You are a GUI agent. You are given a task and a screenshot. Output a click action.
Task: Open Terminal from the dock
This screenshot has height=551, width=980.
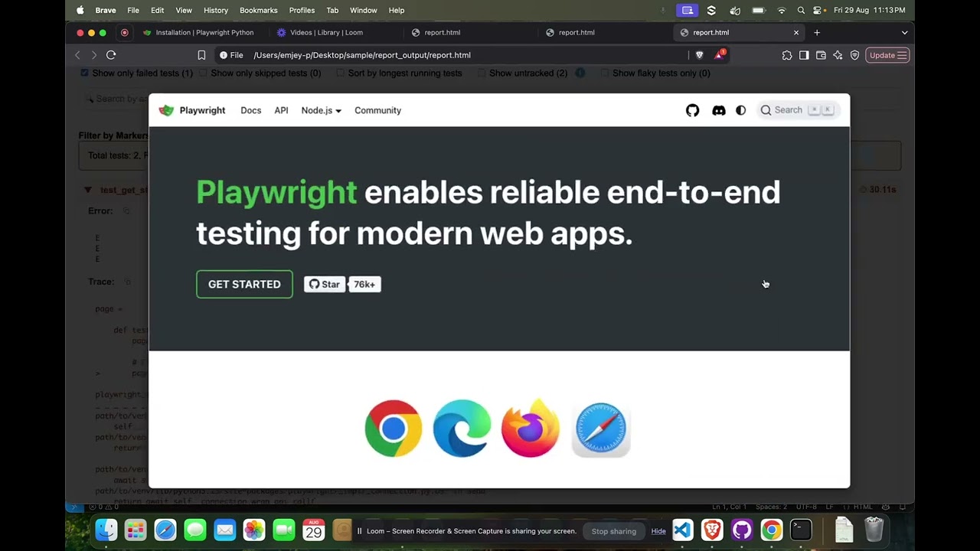click(801, 530)
